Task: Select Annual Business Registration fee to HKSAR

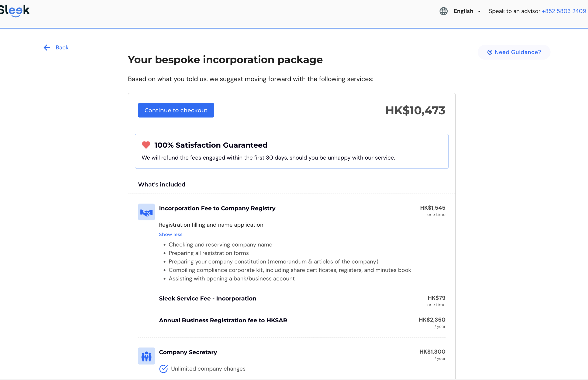Action: tap(223, 320)
